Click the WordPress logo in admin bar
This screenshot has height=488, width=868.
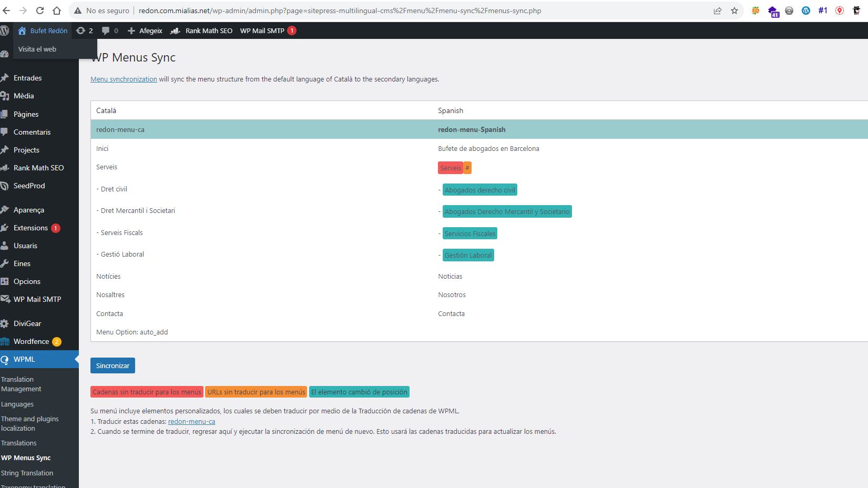click(x=5, y=30)
